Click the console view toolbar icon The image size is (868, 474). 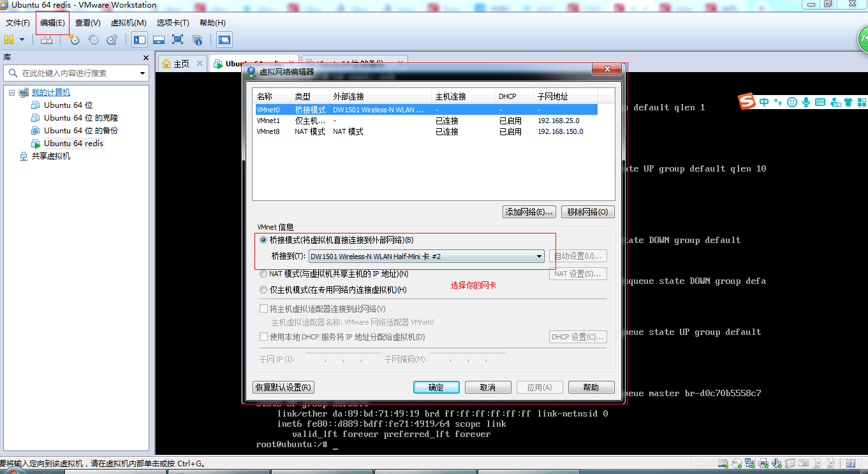tap(224, 40)
